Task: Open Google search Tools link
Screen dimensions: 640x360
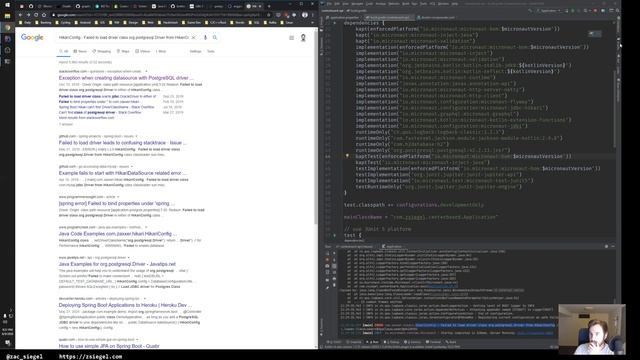Action: (x=211, y=51)
